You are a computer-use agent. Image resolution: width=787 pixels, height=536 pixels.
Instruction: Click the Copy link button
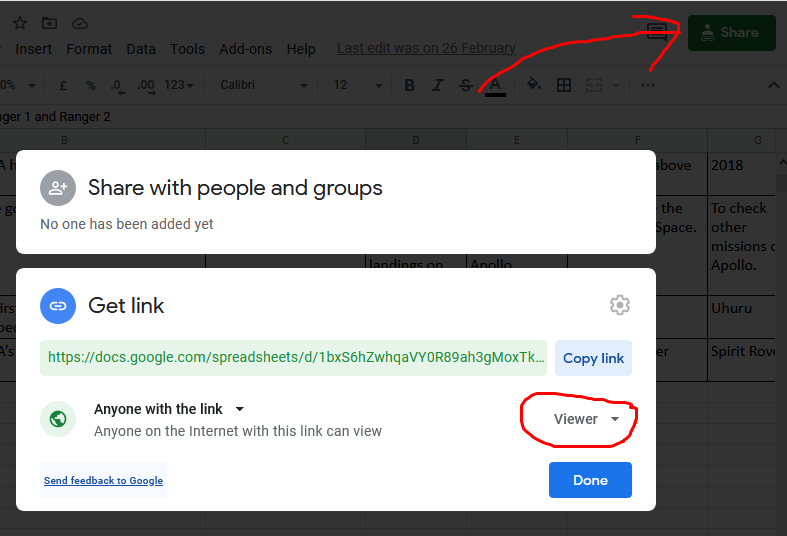(x=593, y=358)
